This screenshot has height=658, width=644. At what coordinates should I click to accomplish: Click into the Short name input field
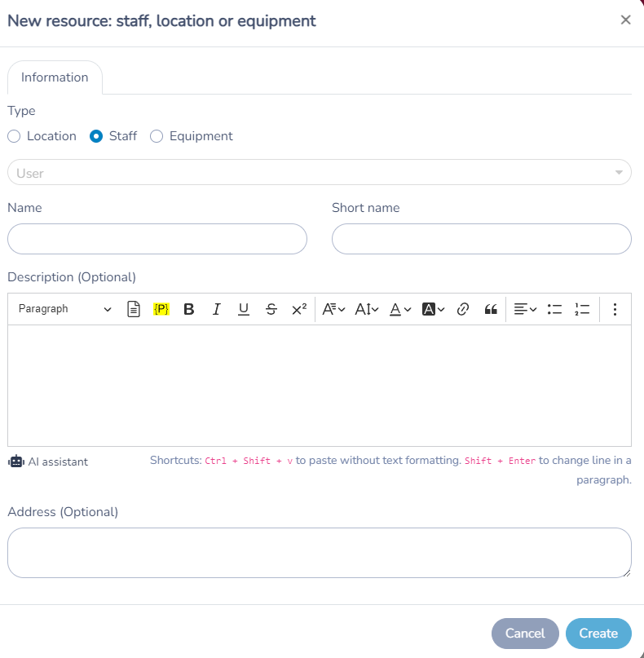click(482, 239)
